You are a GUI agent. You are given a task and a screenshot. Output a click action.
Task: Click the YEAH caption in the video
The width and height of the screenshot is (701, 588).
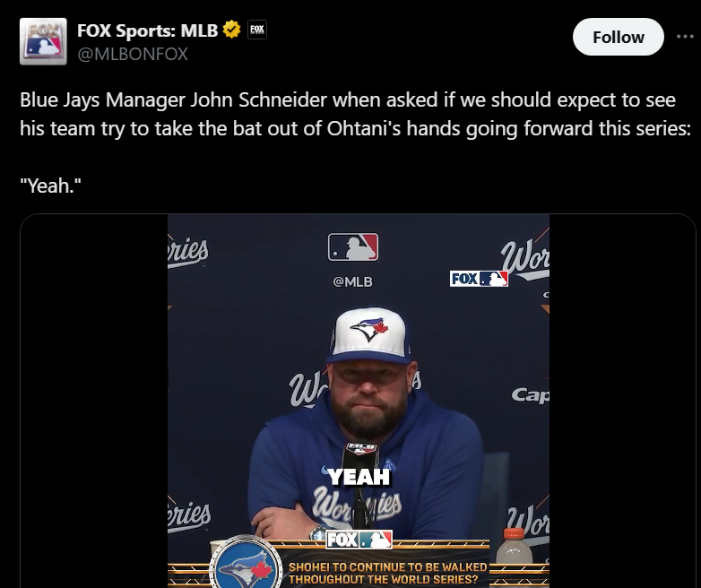(359, 477)
